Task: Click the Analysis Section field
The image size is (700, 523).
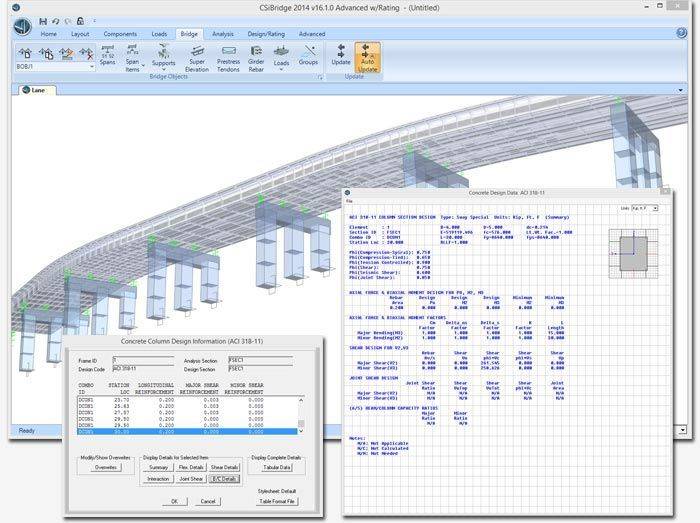Action: tap(260, 360)
